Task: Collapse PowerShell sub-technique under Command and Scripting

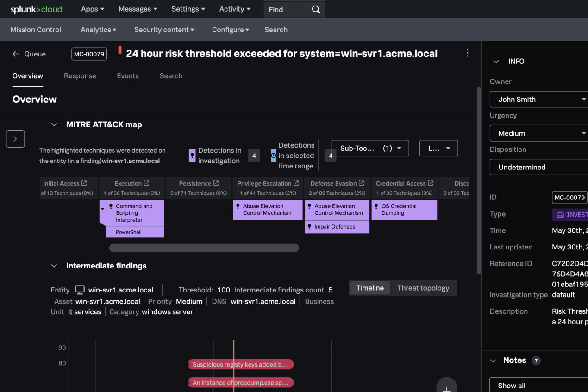Action: (102, 209)
